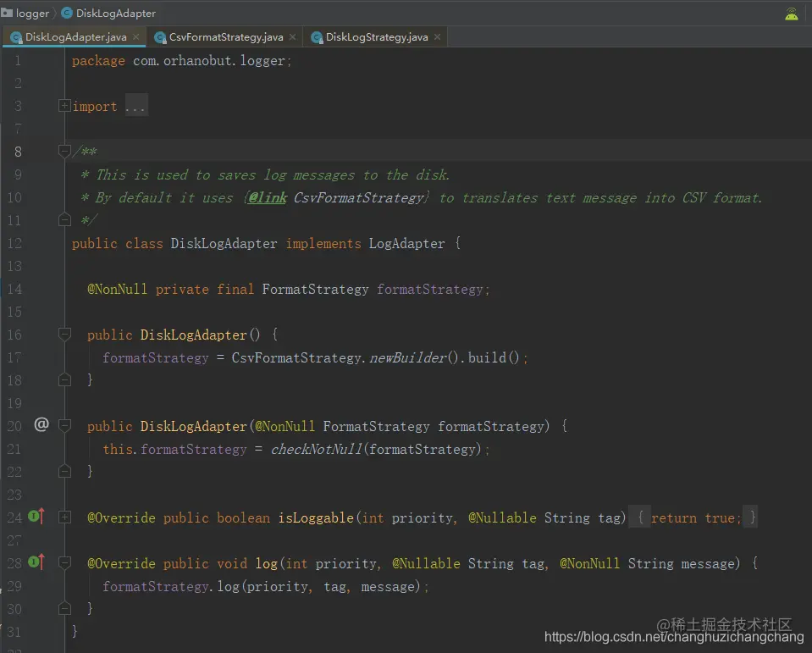The height and width of the screenshot is (653, 812).
Task: Click the folded import ellipsis placeholder
Action: click(x=136, y=106)
